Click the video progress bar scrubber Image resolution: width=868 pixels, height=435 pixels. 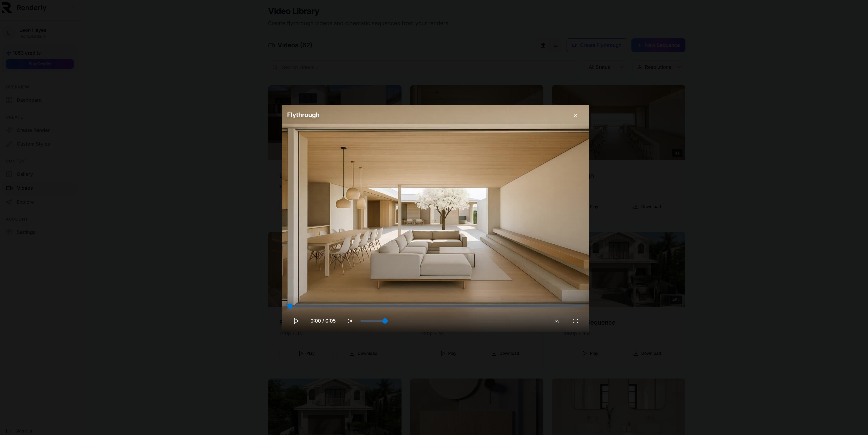(x=290, y=306)
